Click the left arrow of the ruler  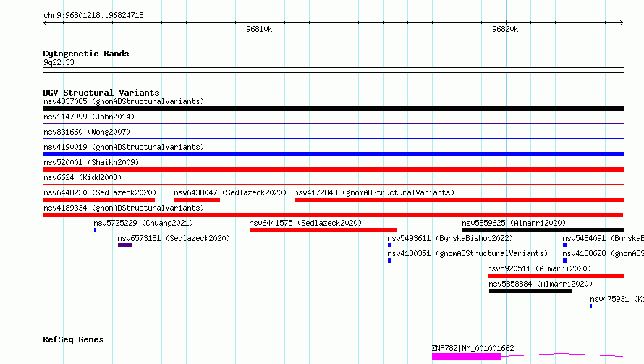click(45, 22)
